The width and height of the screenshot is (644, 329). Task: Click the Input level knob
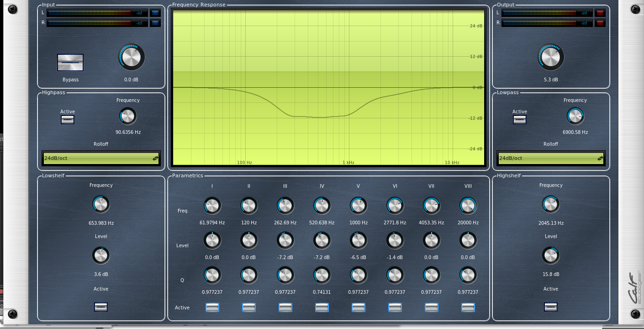pyautogui.click(x=132, y=58)
